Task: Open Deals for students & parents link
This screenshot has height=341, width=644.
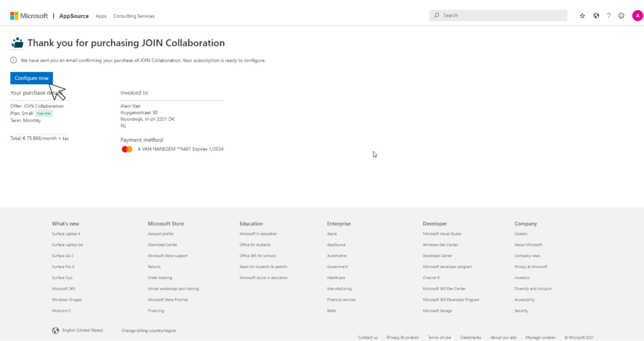Action: [x=263, y=267]
